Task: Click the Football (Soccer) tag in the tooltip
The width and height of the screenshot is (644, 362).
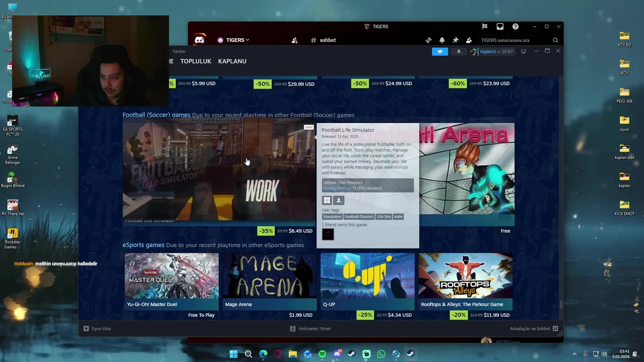Action: pos(359,217)
